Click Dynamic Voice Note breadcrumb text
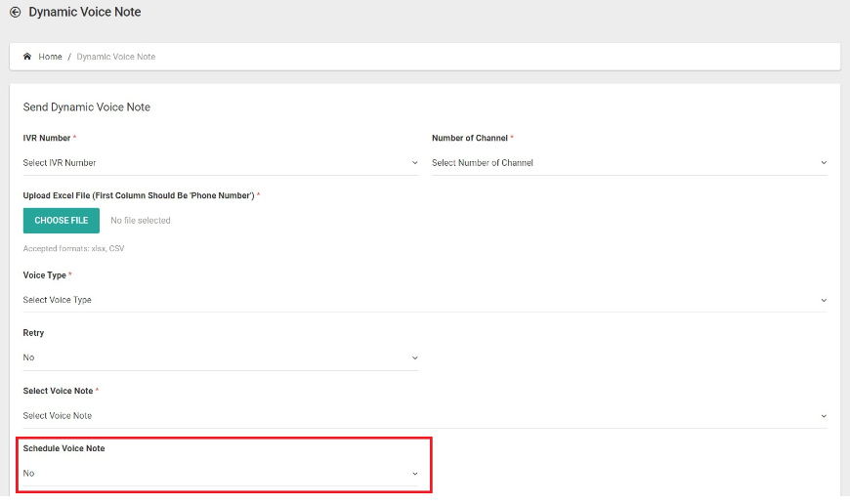The image size is (850, 504). (x=116, y=57)
